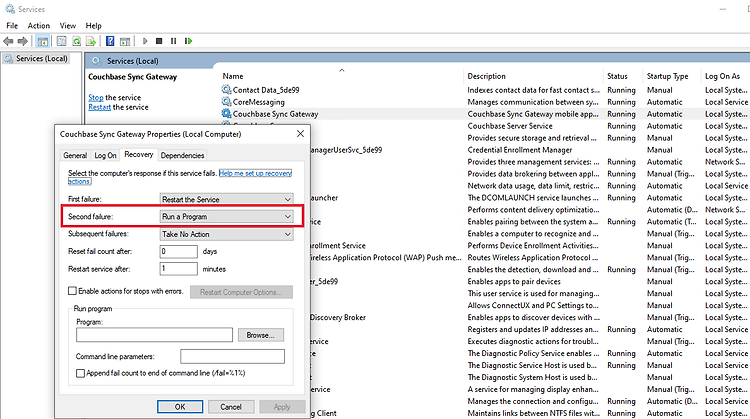This screenshot has width=750, height=419.
Task: Open the Help me set up recovery actions link
Action: [255, 173]
